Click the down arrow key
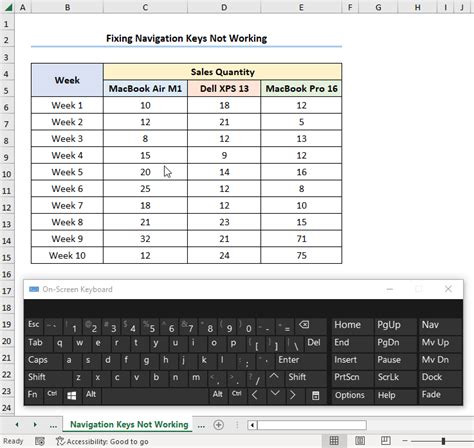This screenshot has width=474, height=448. tap(275, 395)
